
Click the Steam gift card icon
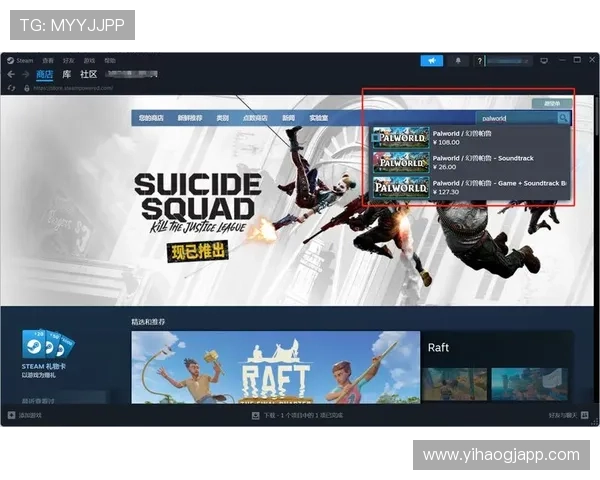click(46, 346)
